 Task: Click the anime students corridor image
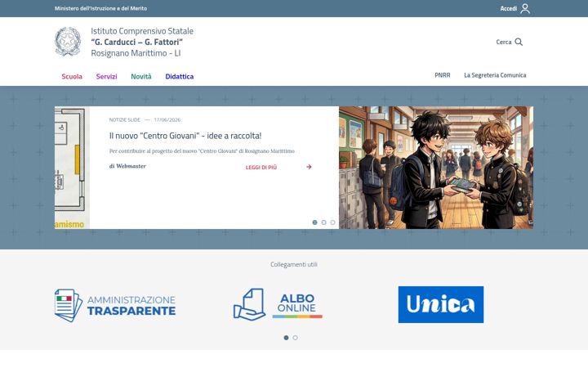click(x=436, y=168)
